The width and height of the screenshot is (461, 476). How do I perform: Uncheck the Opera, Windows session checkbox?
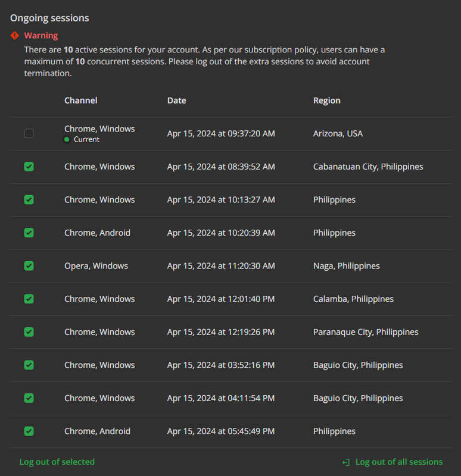(29, 265)
